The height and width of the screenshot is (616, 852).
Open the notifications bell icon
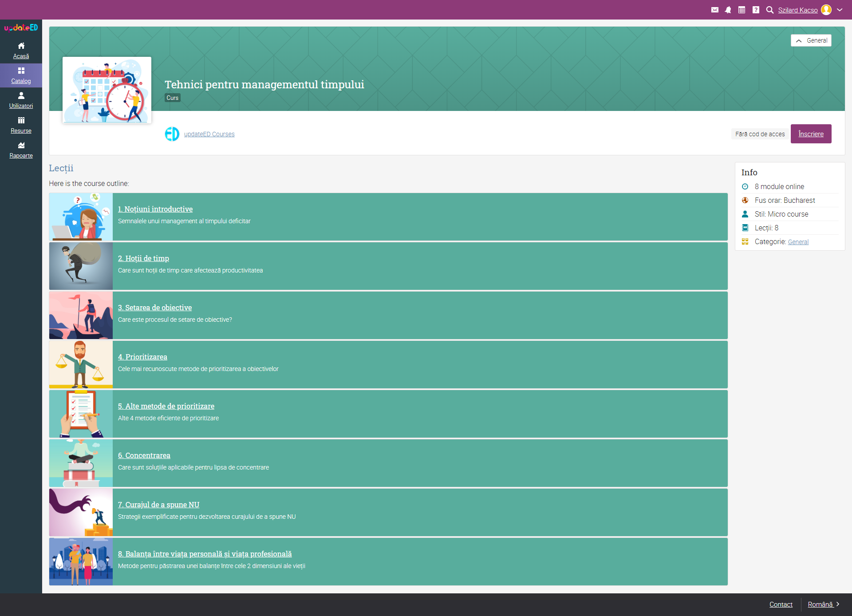728,10
